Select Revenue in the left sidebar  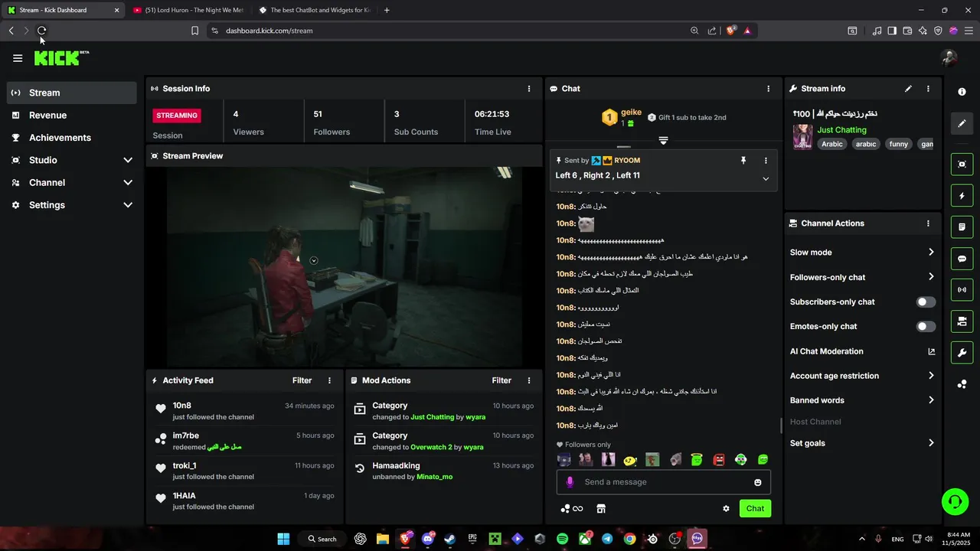(x=72, y=115)
